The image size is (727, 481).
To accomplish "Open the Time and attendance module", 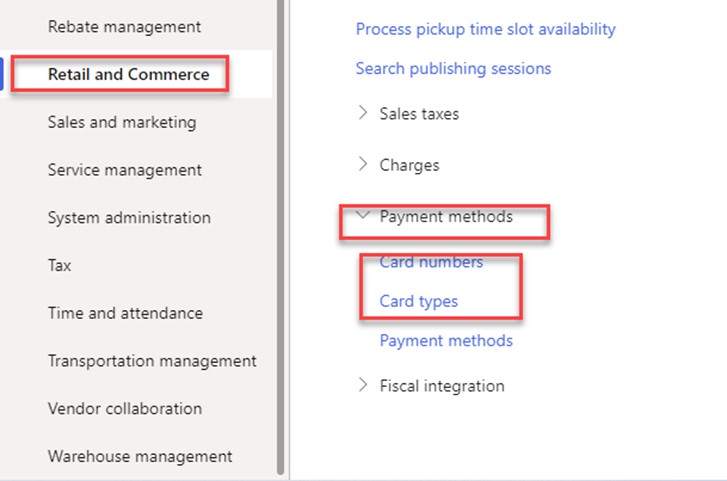I will coord(125,313).
